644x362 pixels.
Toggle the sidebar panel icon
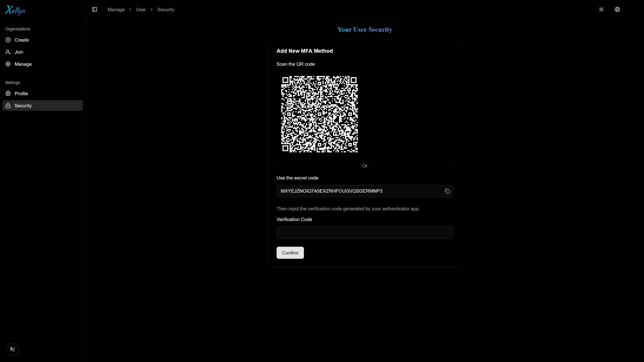(x=95, y=9)
